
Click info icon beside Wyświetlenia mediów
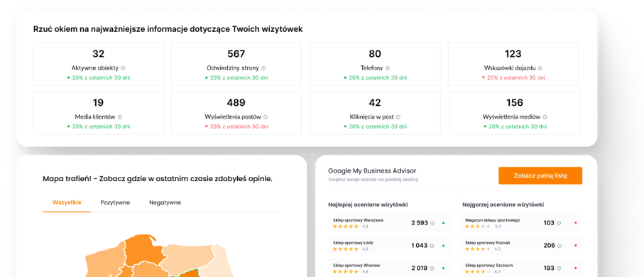pyautogui.click(x=545, y=117)
